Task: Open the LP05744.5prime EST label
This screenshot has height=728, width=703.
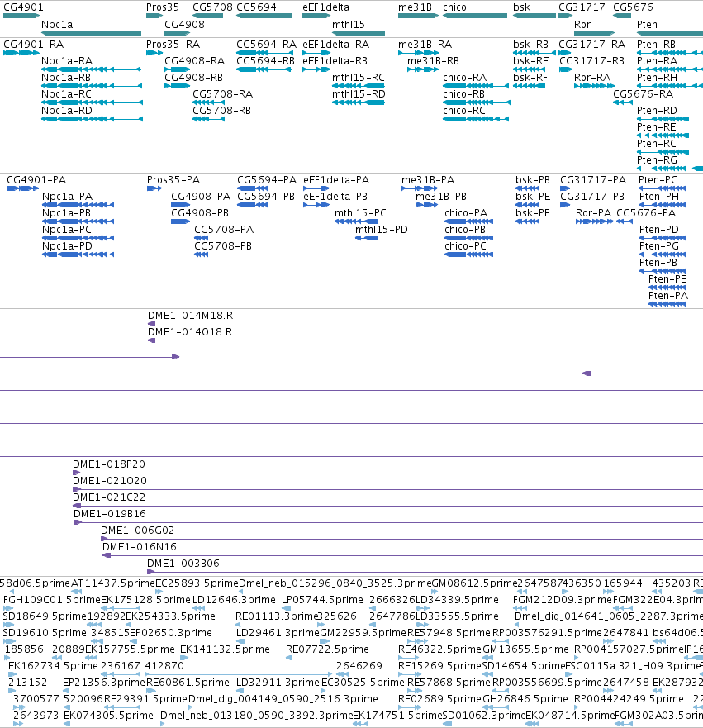Action: [322, 600]
